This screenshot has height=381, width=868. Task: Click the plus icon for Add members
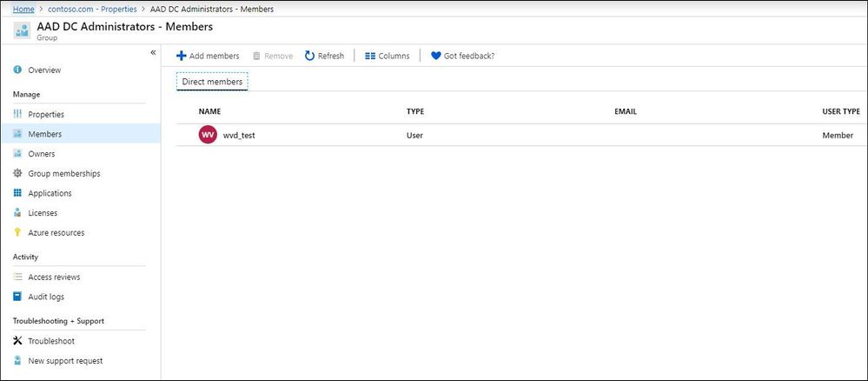point(181,56)
